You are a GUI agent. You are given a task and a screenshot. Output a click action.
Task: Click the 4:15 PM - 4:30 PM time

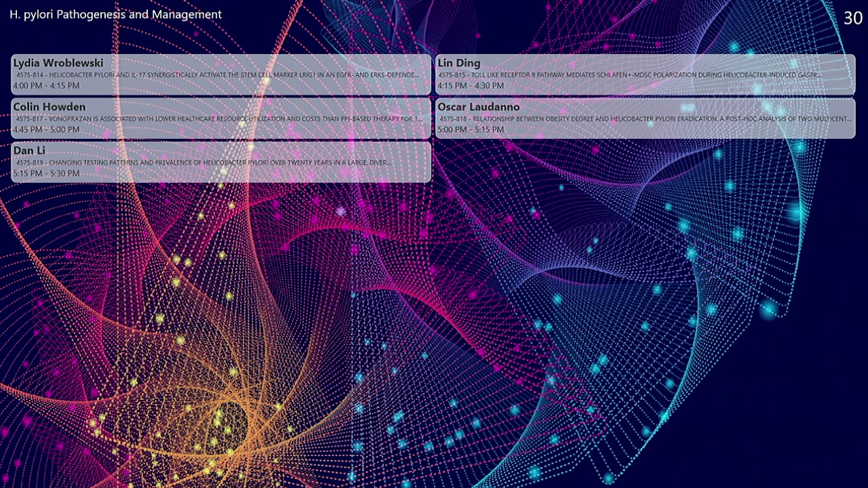coord(471,86)
